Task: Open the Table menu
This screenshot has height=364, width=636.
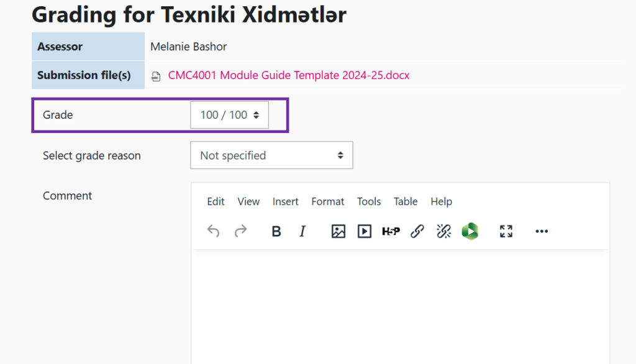Action: coord(406,201)
